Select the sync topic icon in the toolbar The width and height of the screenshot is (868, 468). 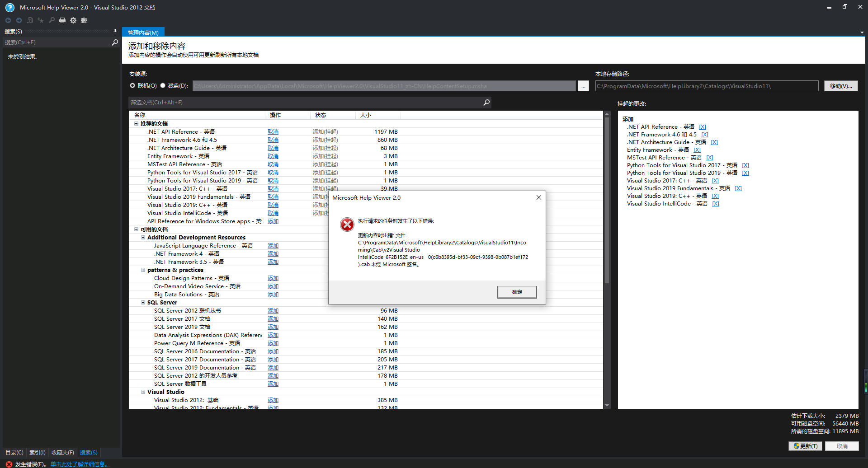30,20
